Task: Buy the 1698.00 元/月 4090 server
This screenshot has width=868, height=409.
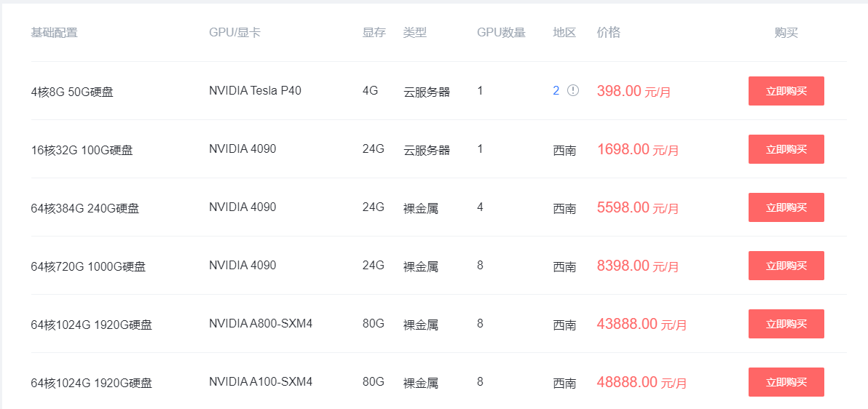Action: click(786, 149)
